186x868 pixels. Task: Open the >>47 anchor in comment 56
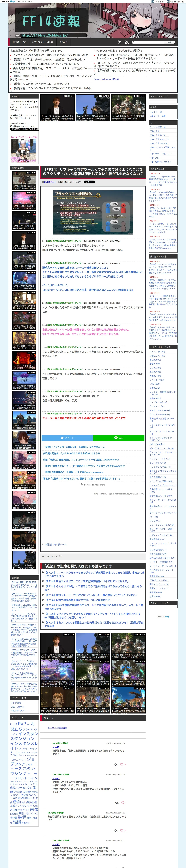56,747
